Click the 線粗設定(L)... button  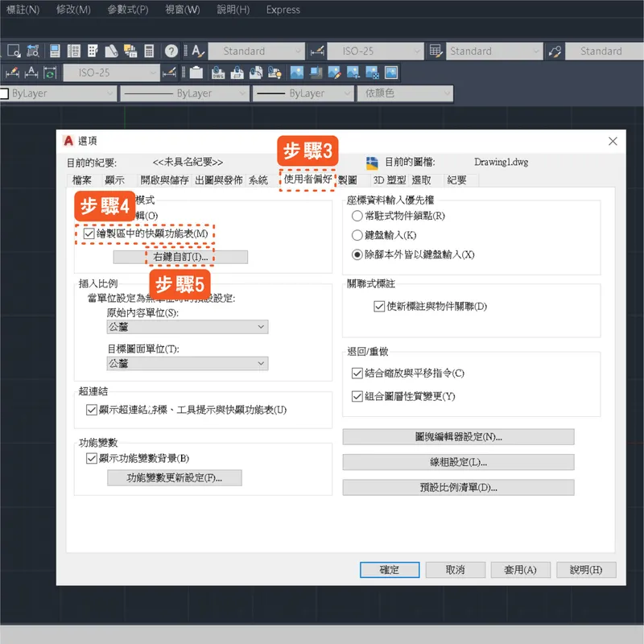click(458, 462)
